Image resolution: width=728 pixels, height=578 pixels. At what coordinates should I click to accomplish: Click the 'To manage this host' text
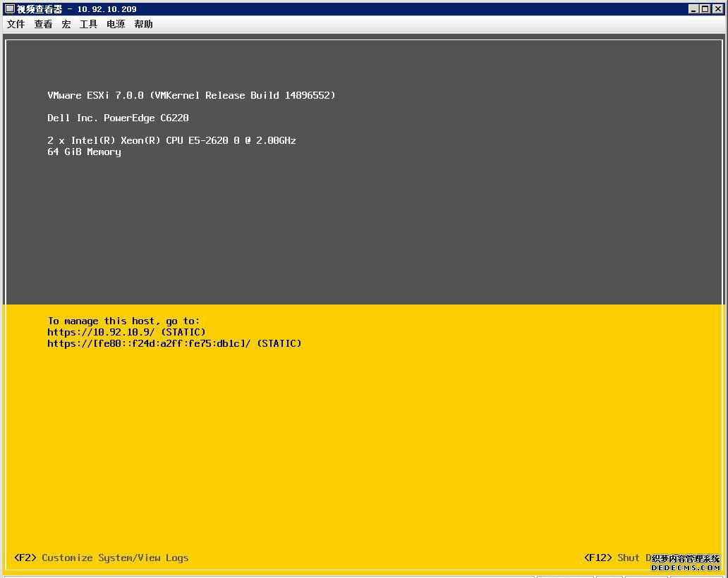[123, 321]
